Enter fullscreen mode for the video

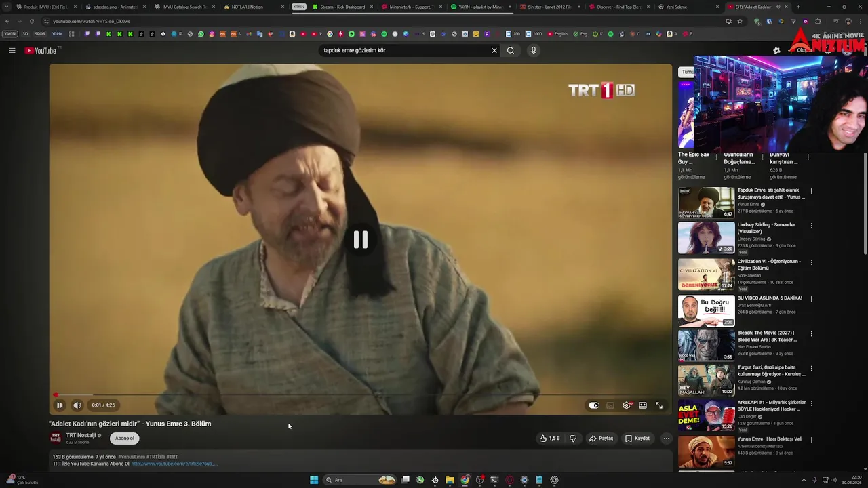[659, 405]
